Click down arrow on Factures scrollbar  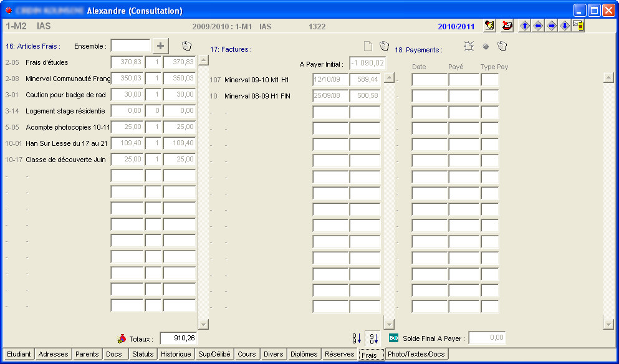(x=389, y=324)
